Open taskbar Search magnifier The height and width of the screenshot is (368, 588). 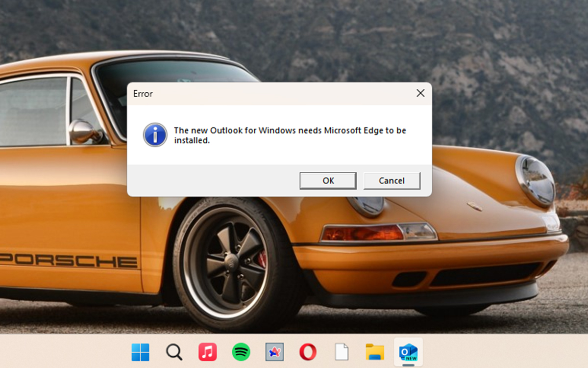(174, 352)
